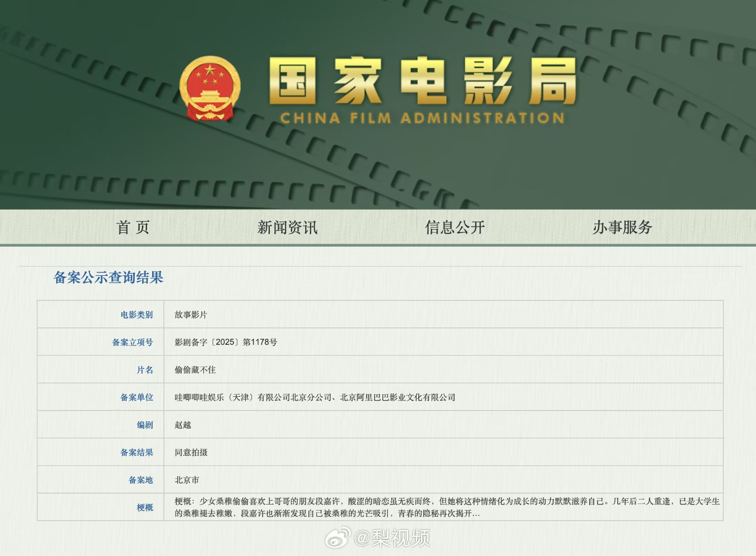Click the 备案立项号 row label
The width and height of the screenshot is (756, 556).
[132, 342]
